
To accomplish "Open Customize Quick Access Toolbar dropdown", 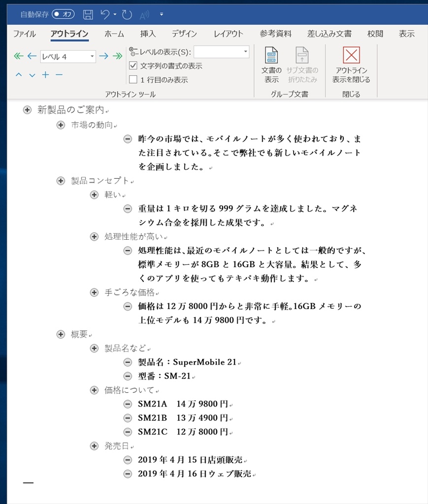I will click(162, 14).
